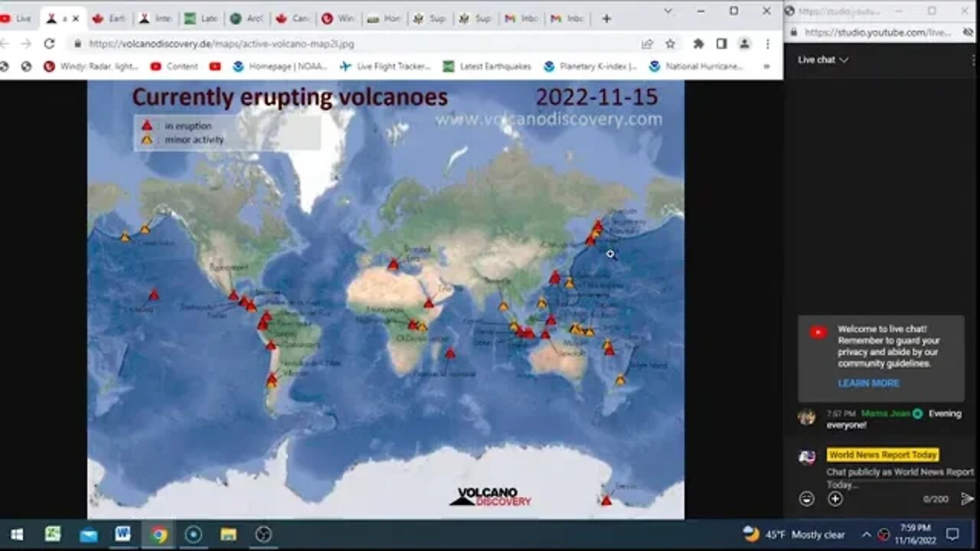Screen dimensions: 980x551
Task: Go forward in Chrome history
Action: (26, 44)
